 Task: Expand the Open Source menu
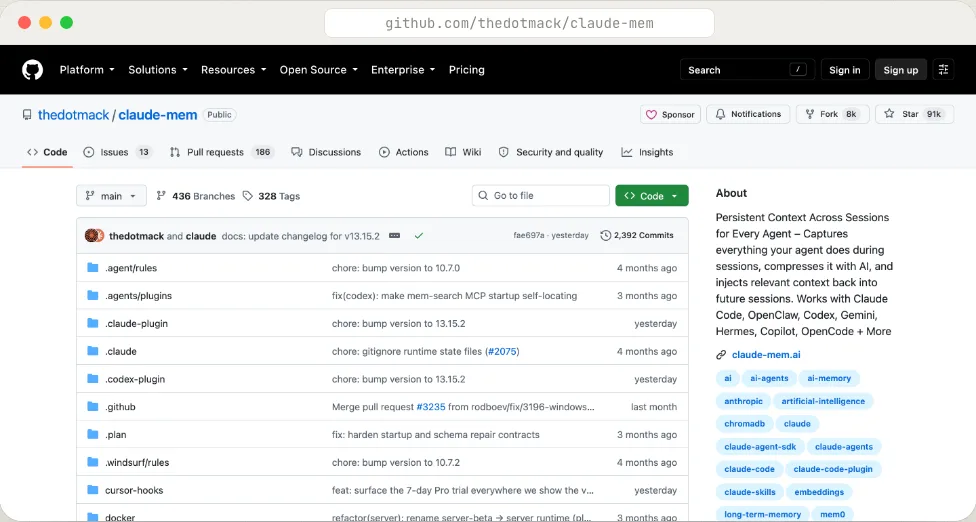pyautogui.click(x=319, y=70)
